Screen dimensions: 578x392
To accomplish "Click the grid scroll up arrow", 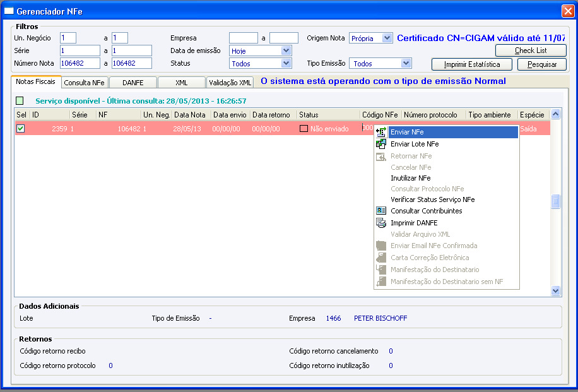I will point(555,114).
